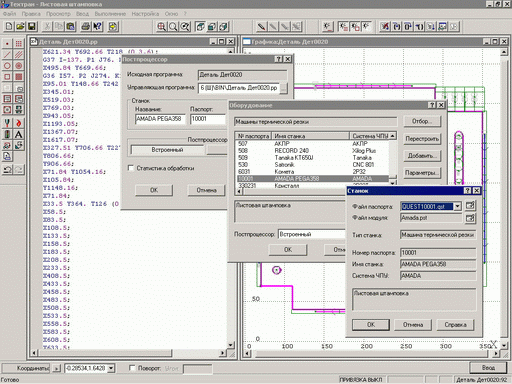Click the Справка button
Viewport: 512px width, 384px height.
point(455,325)
